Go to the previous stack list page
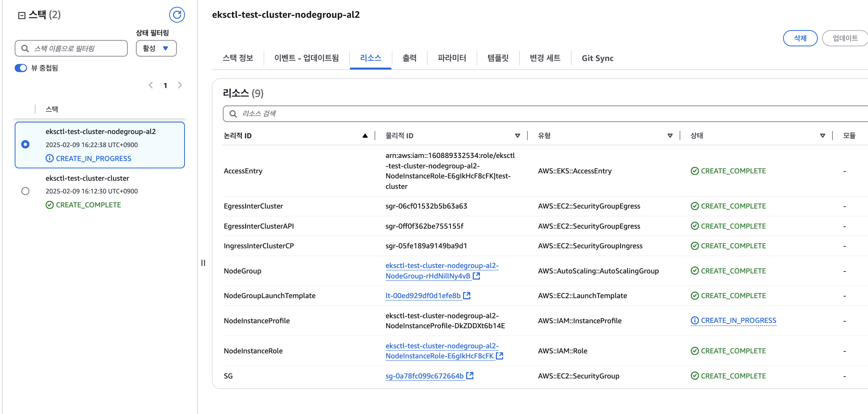This screenshot has height=414, width=868. (151, 85)
